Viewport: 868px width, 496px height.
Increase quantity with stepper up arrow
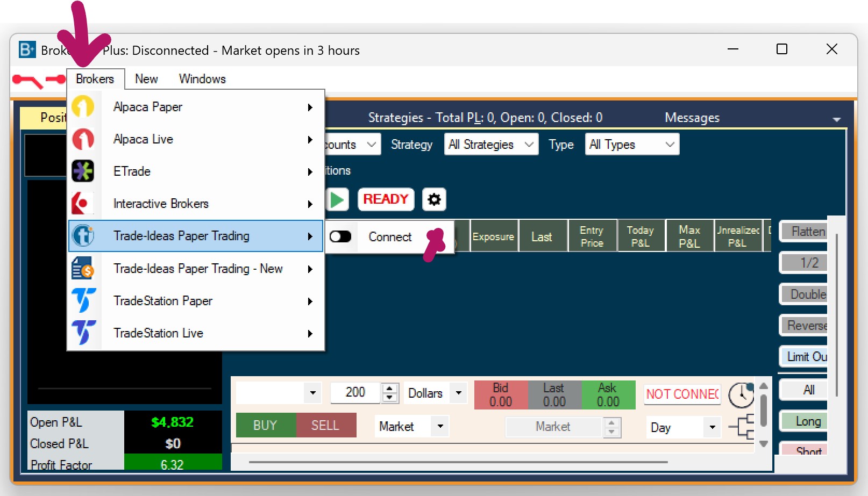tap(390, 388)
